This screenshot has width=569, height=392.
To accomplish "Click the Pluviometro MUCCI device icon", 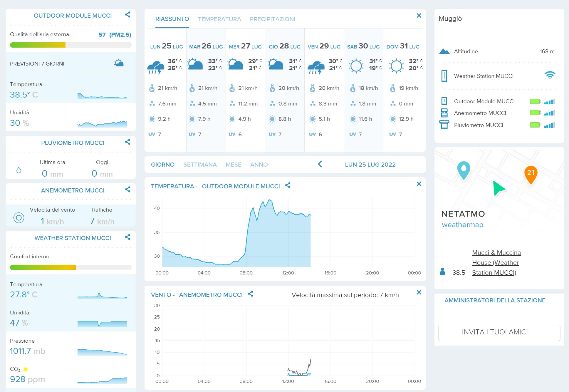I will click(x=444, y=125).
